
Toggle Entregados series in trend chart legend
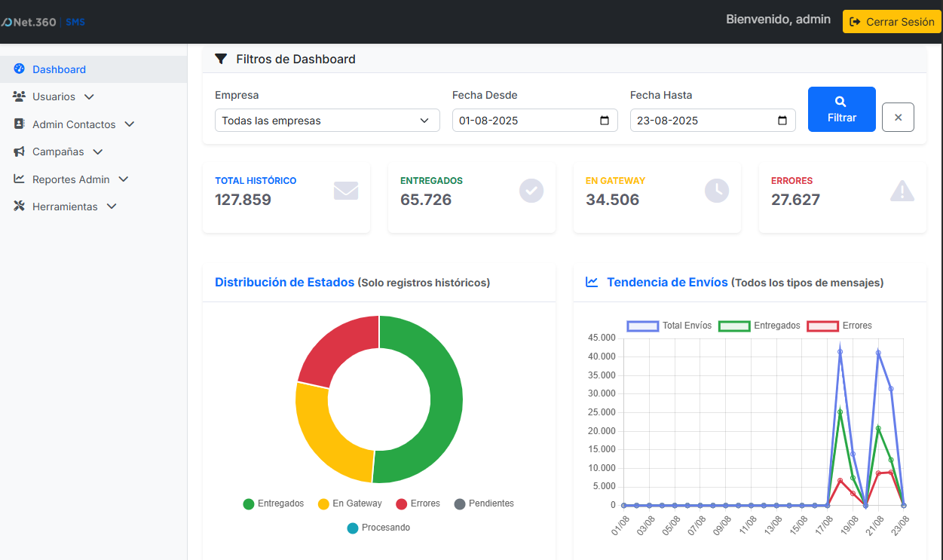(x=733, y=326)
